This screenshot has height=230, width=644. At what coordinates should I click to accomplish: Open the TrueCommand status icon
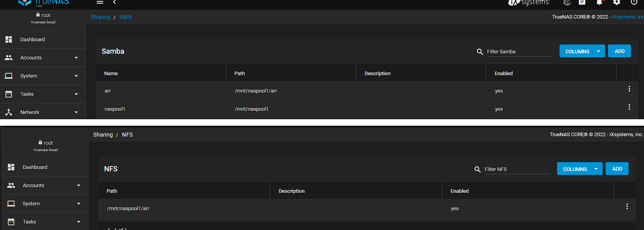point(567,2)
